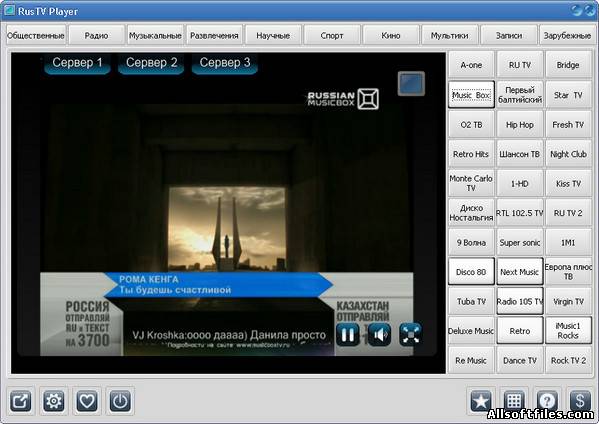
Task: Mute the sound with speaker icon
Action: pyautogui.click(x=379, y=335)
